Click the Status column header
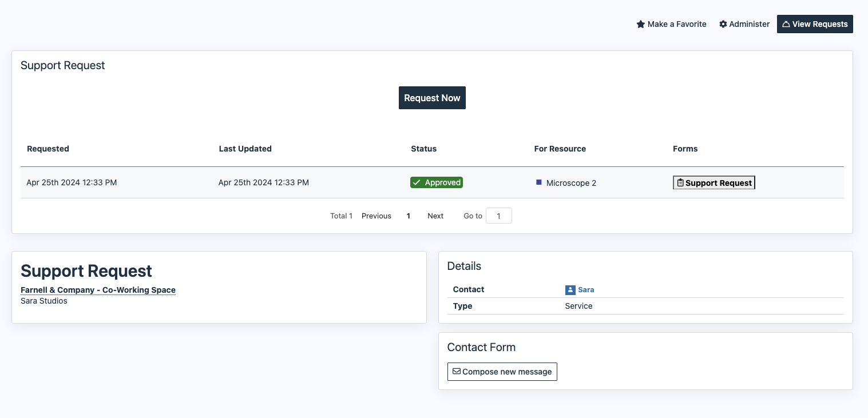The image size is (868, 418). (x=423, y=149)
